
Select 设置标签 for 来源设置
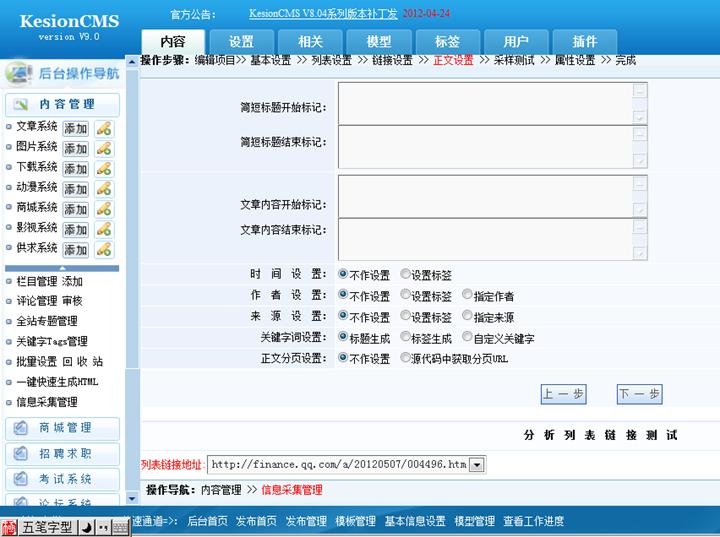tap(405, 315)
